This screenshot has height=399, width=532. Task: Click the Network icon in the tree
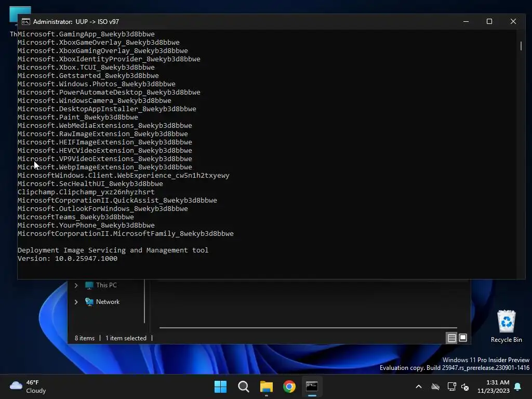tap(89, 302)
